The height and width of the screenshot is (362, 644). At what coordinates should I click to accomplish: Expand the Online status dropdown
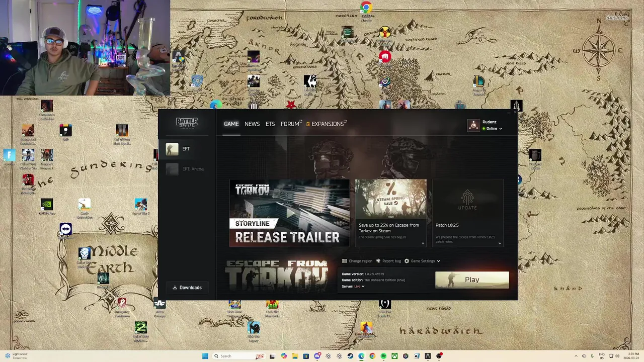(x=493, y=129)
